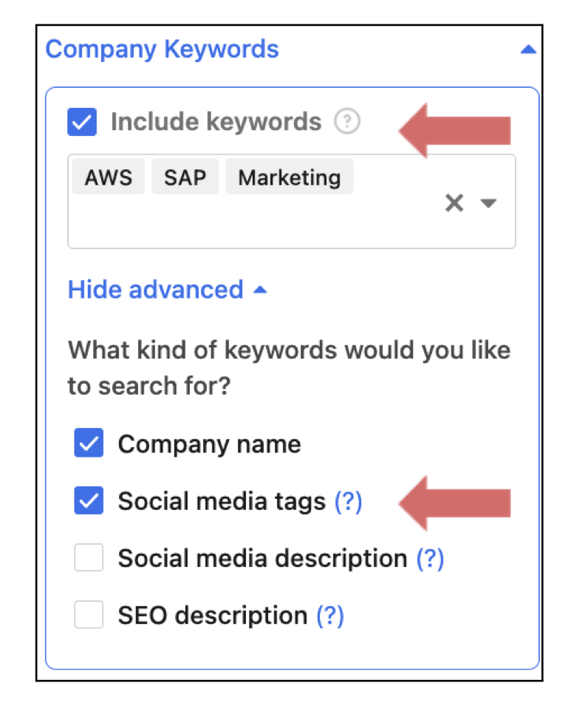Viewport: 588px width, 714px height.
Task: Select the Marketing keyword tag
Action: point(289,178)
